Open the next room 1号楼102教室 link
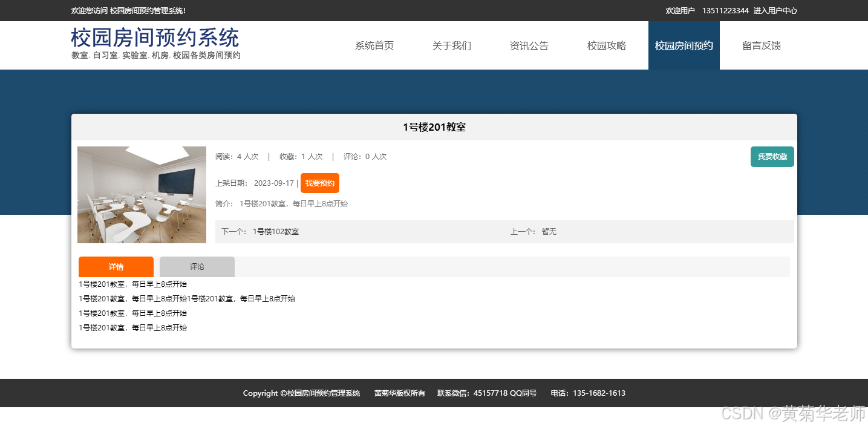This screenshot has width=868, height=429. pyautogui.click(x=276, y=232)
